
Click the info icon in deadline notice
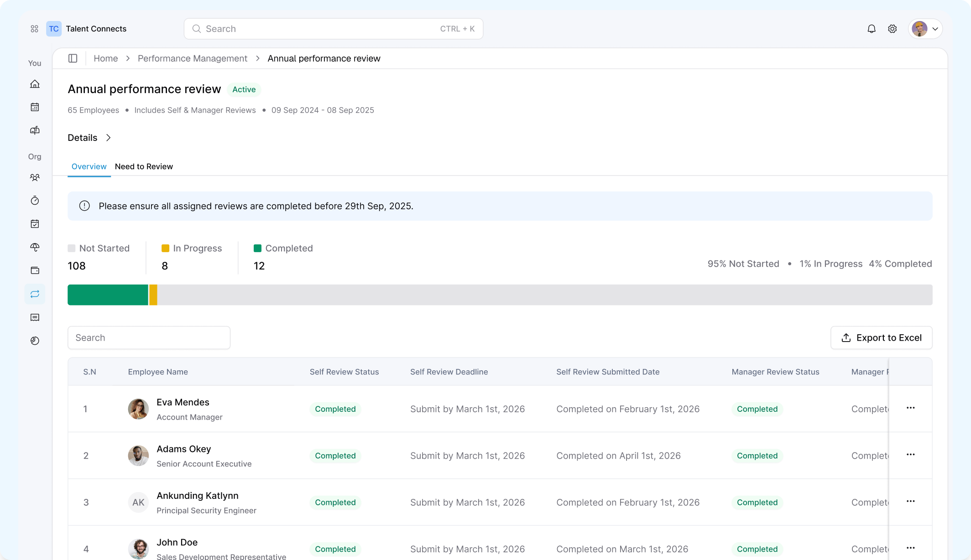pos(84,206)
